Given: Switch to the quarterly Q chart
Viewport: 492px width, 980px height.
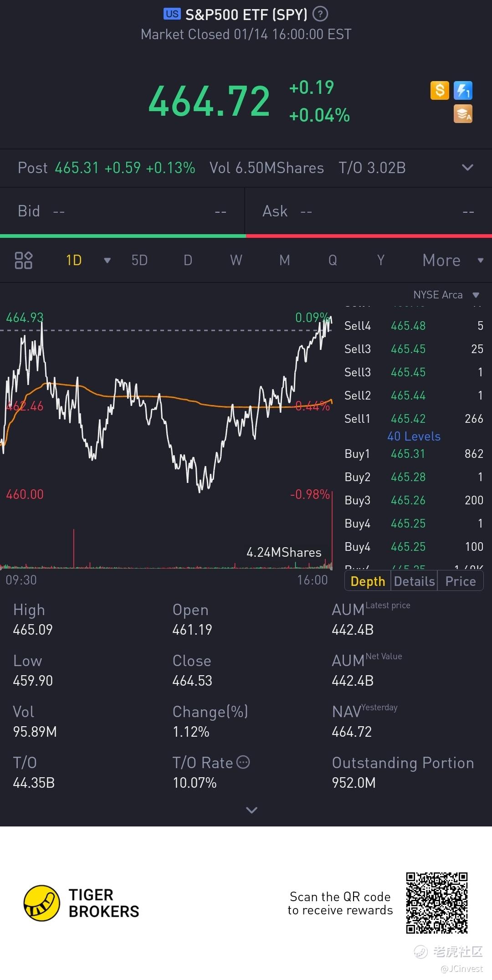Looking at the screenshot, I should pyautogui.click(x=333, y=260).
